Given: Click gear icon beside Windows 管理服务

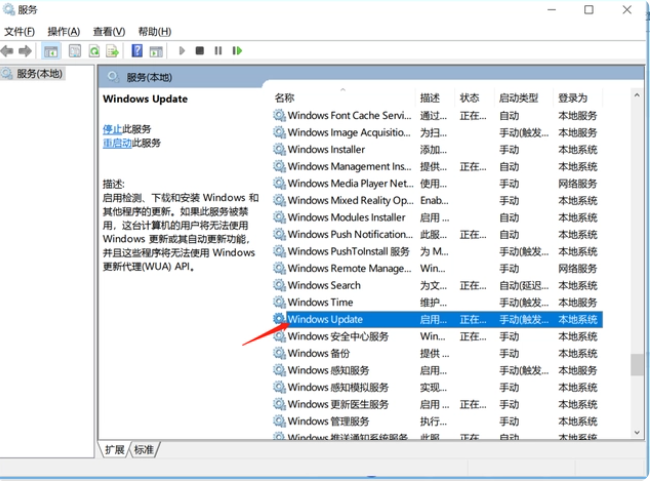Looking at the screenshot, I should tap(279, 421).
